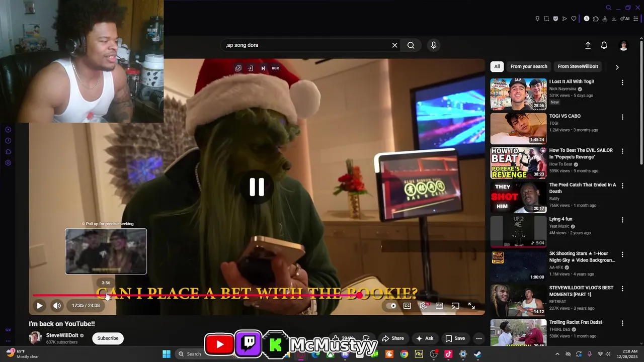644x362 pixels.
Task: Open video quality settings gear
Action: [x=424, y=306]
